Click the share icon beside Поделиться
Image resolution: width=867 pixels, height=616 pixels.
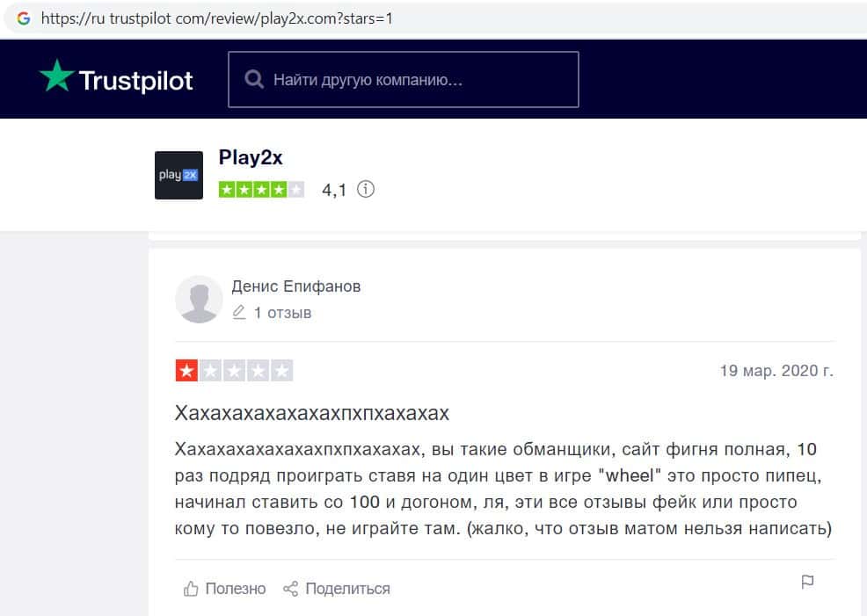(x=291, y=589)
